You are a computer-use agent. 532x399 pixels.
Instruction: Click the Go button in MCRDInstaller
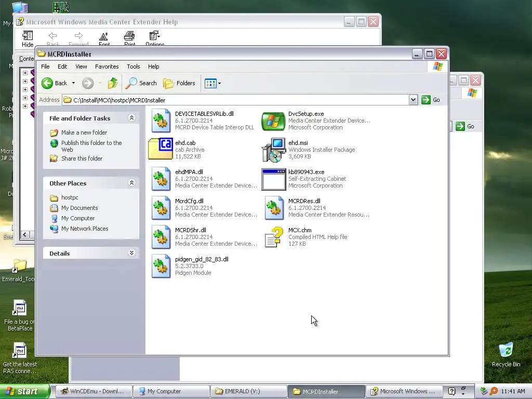tap(431, 100)
